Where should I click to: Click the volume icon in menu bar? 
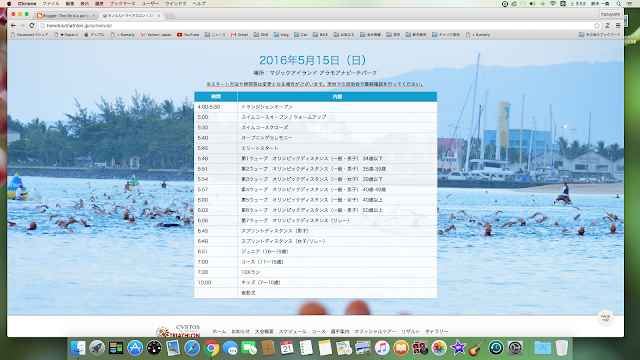532,3
